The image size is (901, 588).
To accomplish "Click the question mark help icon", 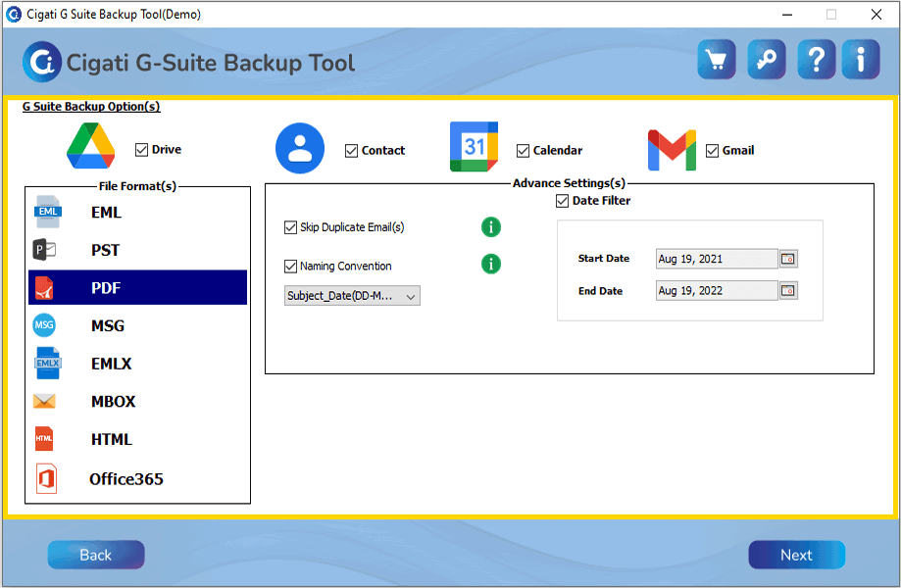I will coord(815,61).
